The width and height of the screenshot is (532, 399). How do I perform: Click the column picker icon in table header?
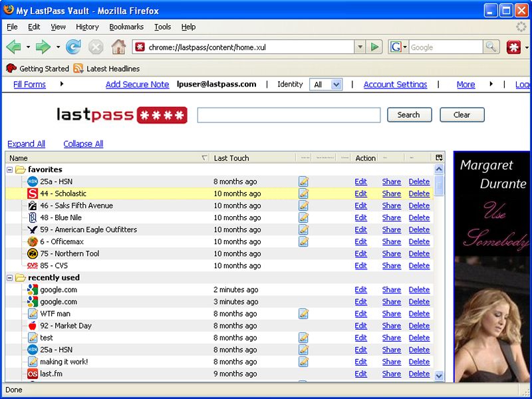coord(439,158)
